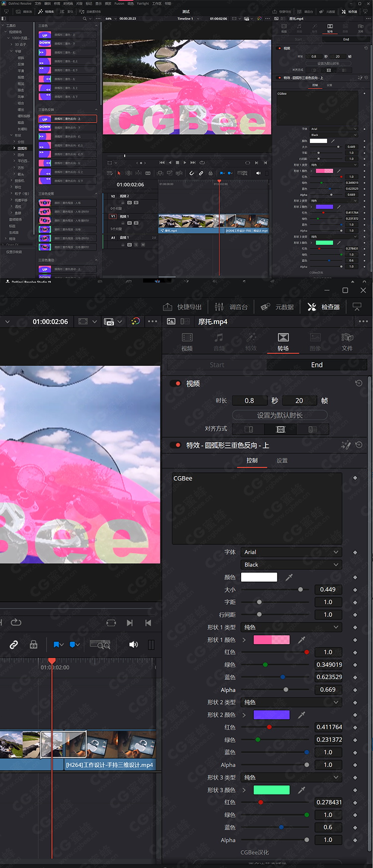The image size is (373, 868).
Task: Click the HQ proxy icon in enlarged view
Action: click(x=109, y=322)
